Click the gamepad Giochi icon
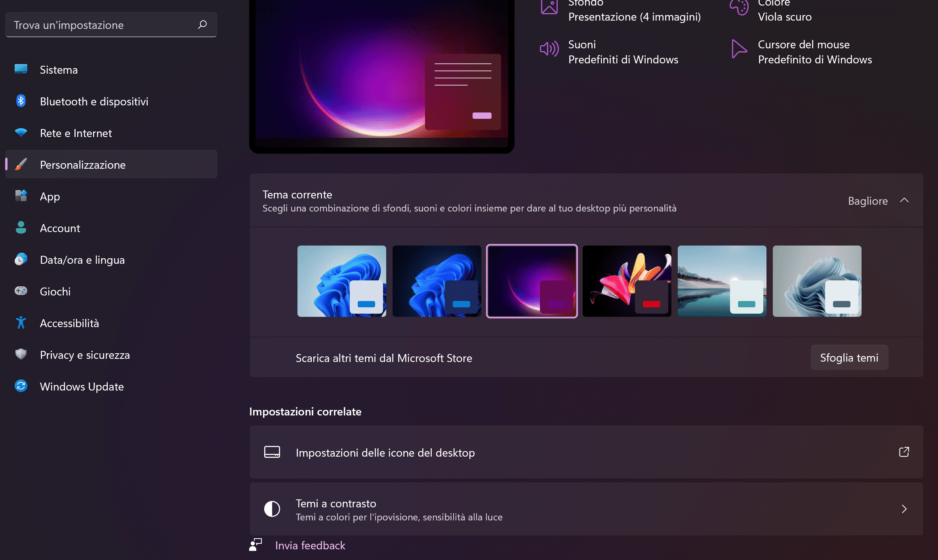938x560 pixels. [21, 291]
